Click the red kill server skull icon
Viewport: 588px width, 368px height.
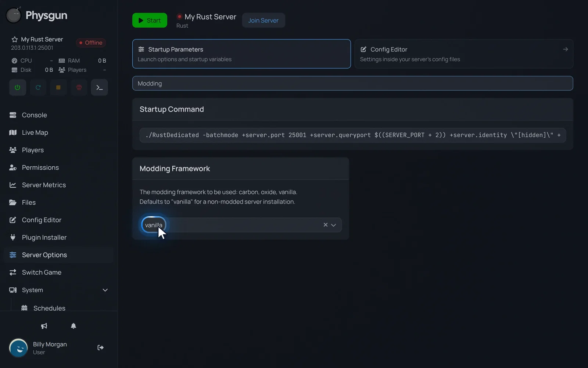click(x=79, y=88)
